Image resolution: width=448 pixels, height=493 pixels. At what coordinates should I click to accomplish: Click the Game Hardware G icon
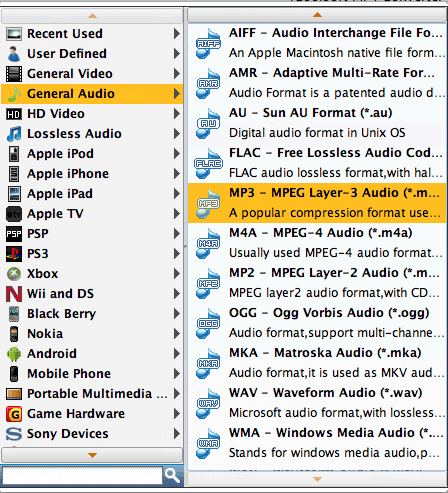tap(14, 414)
